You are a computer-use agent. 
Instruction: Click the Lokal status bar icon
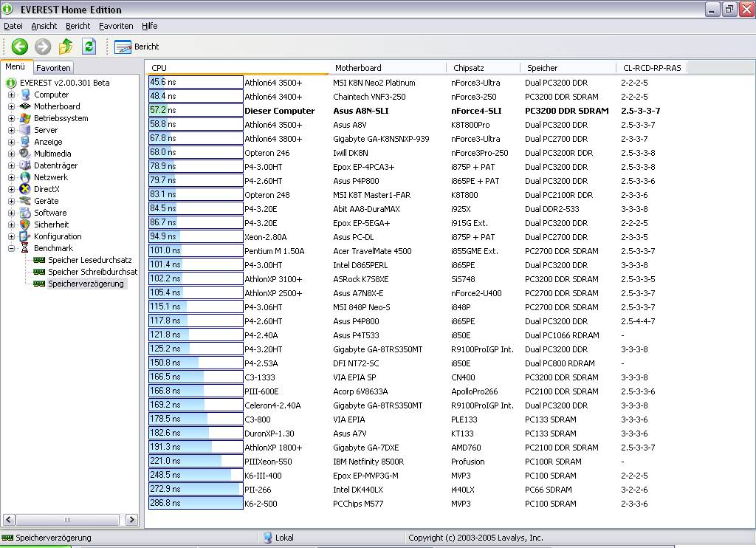(x=267, y=538)
